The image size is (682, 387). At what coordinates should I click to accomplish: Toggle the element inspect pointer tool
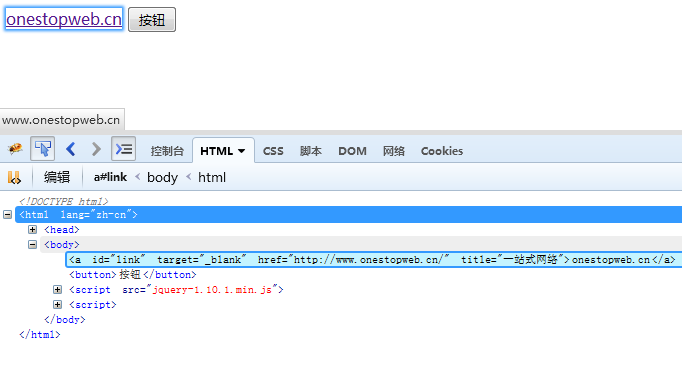point(42,149)
